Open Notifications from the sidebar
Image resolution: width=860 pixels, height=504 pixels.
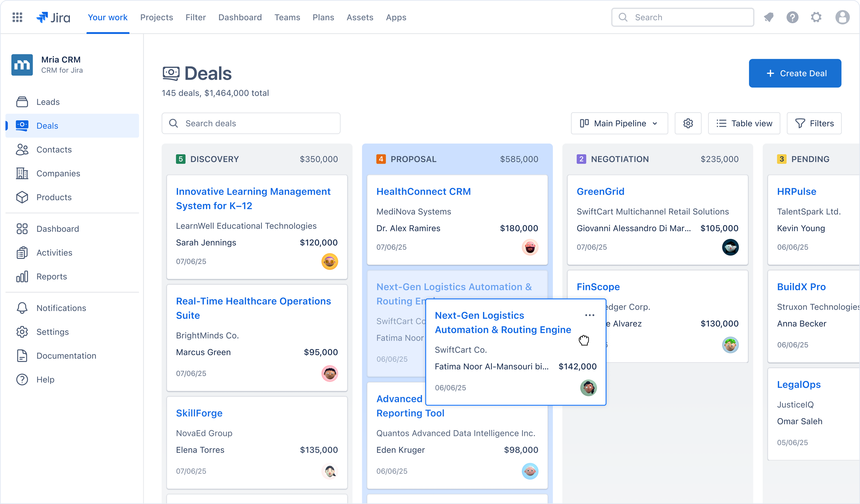(x=61, y=308)
